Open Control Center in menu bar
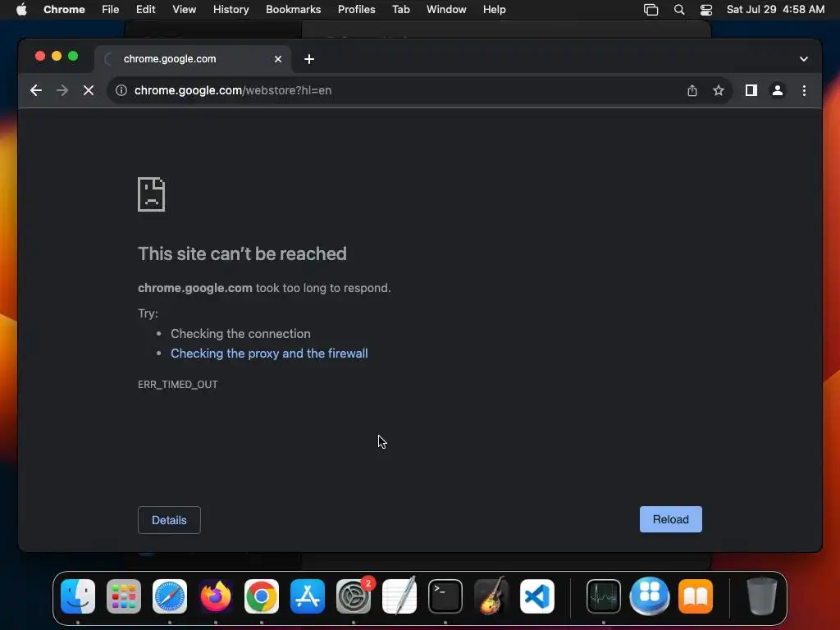This screenshot has width=840, height=630. (x=706, y=10)
